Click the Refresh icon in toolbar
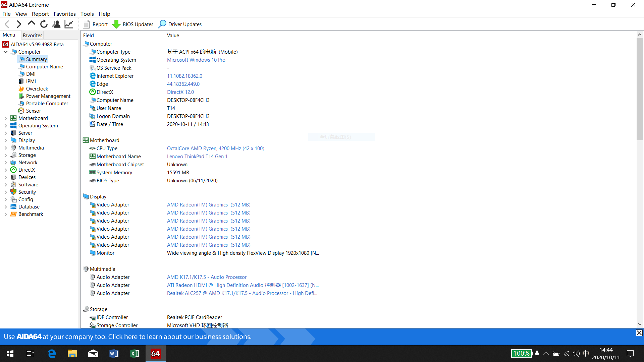 [44, 24]
